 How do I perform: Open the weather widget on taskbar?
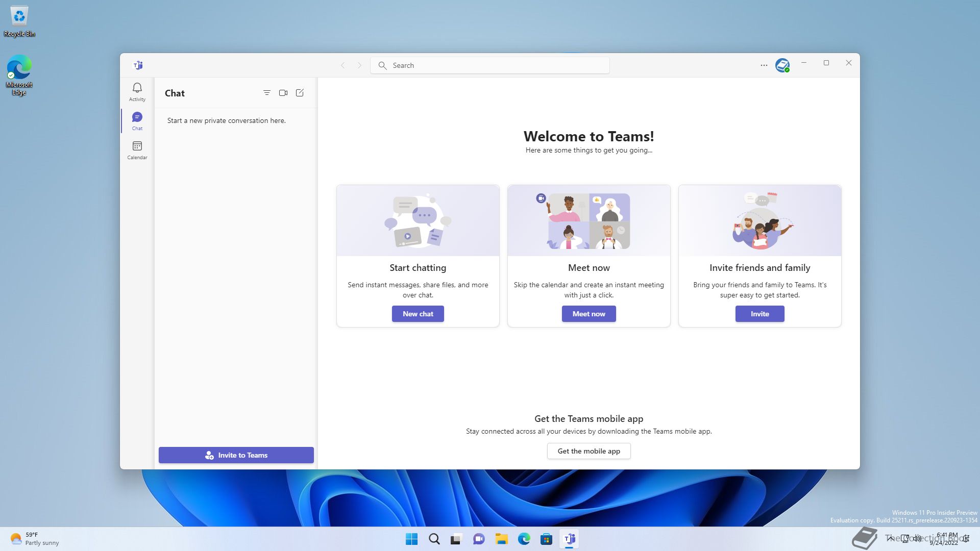point(35,539)
